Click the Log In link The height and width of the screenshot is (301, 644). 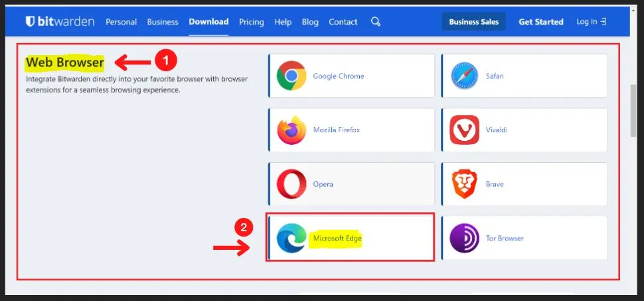pos(591,21)
